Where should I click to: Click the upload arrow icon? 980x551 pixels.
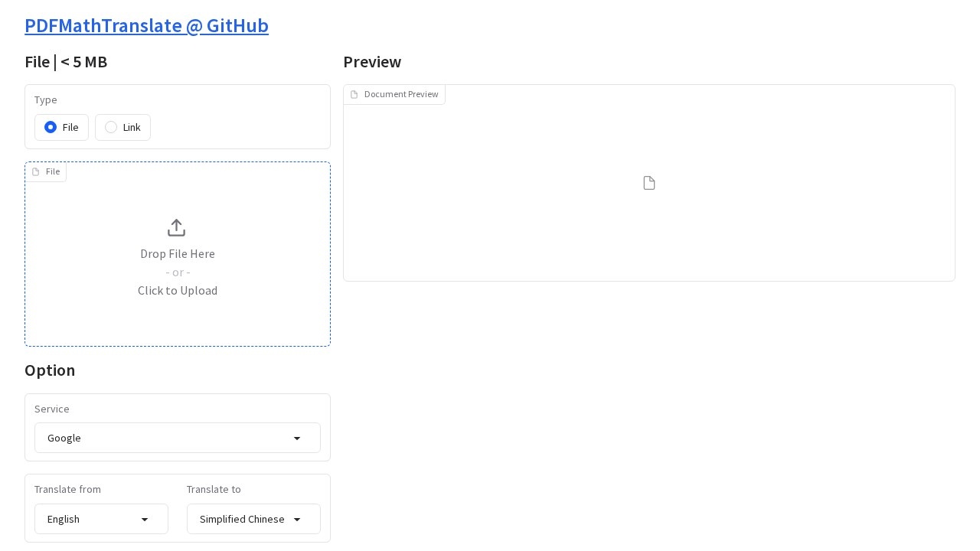[176, 228]
